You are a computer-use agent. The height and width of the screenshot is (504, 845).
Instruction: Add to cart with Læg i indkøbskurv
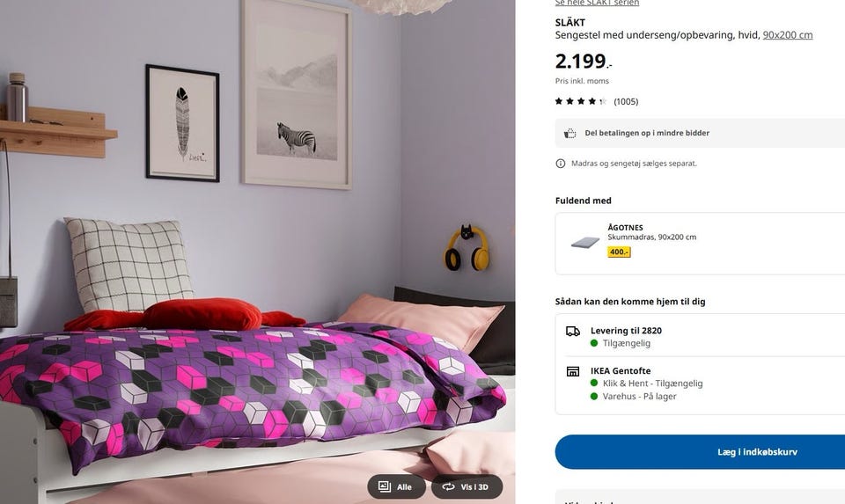[x=700, y=452]
